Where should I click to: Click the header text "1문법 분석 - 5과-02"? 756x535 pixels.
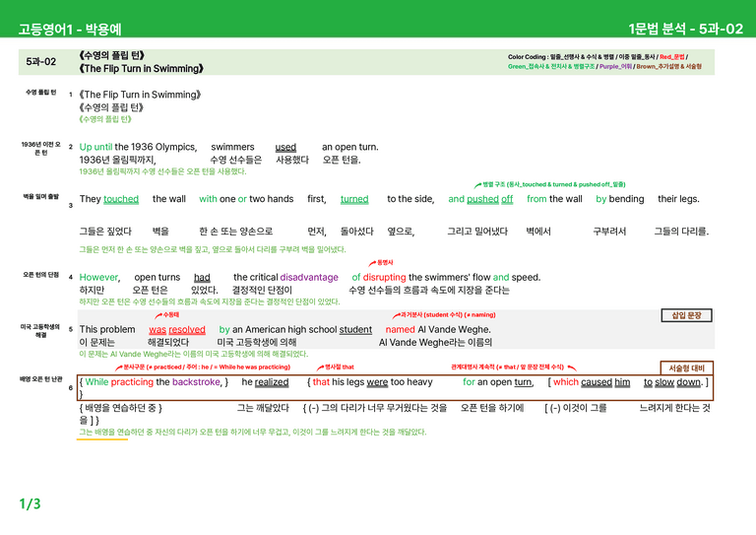(x=685, y=29)
